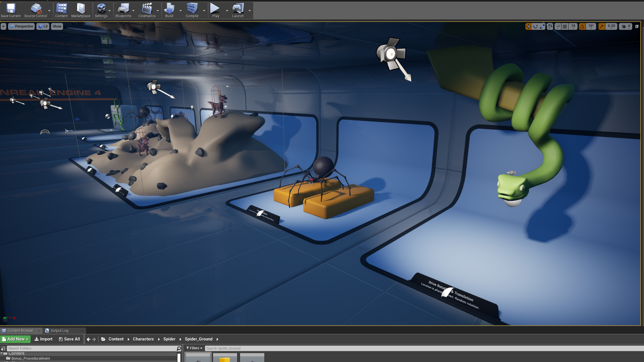Toggle scale snapping arrow icon
The width and height of the screenshot is (644, 362).
coord(602,26)
